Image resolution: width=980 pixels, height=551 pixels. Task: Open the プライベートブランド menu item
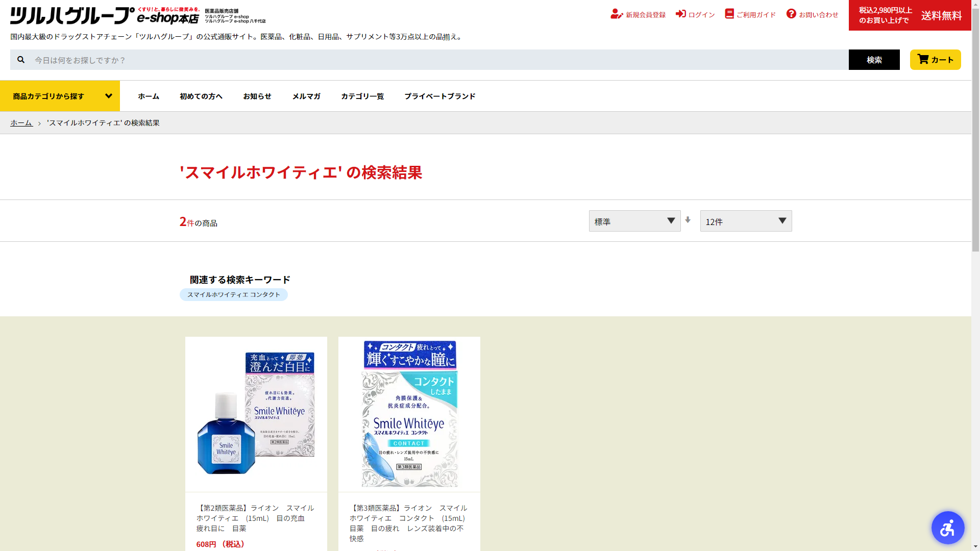pyautogui.click(x=439, y=96)
